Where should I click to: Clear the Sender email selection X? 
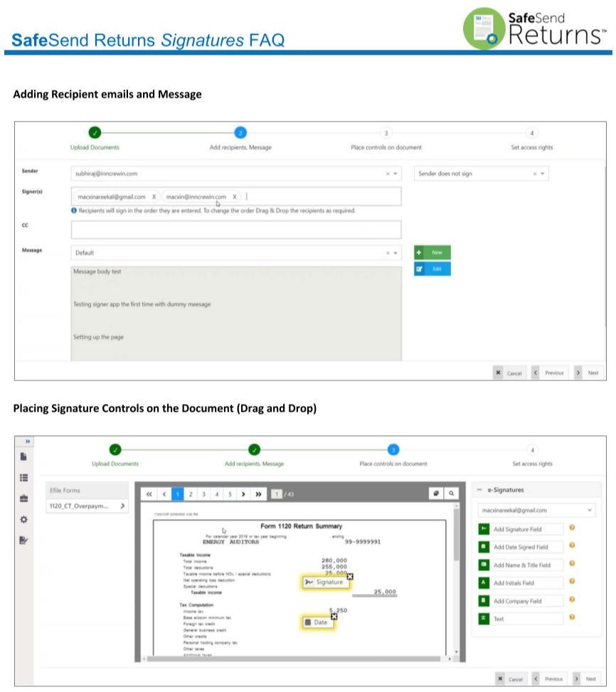[388, 174]
